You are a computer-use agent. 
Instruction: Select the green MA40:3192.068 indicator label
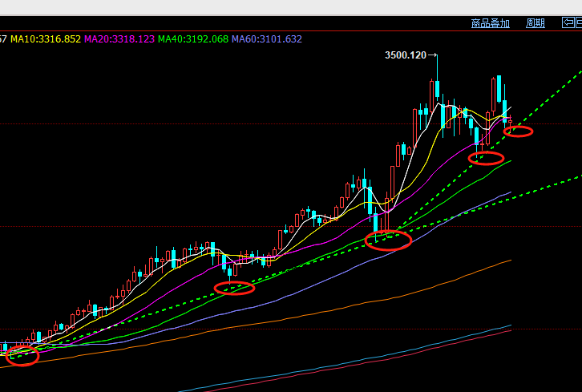(193, 38)
